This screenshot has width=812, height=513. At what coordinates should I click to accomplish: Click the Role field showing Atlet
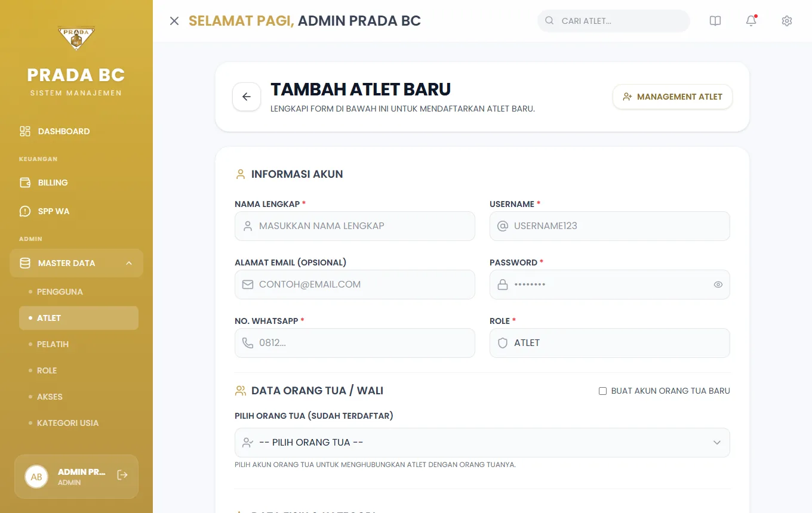(x=610, y=343)
